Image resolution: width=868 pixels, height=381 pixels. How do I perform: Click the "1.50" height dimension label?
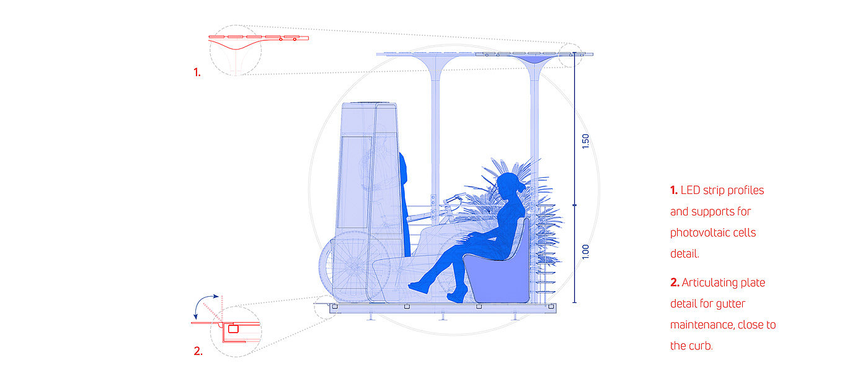[x=586, y=141]
